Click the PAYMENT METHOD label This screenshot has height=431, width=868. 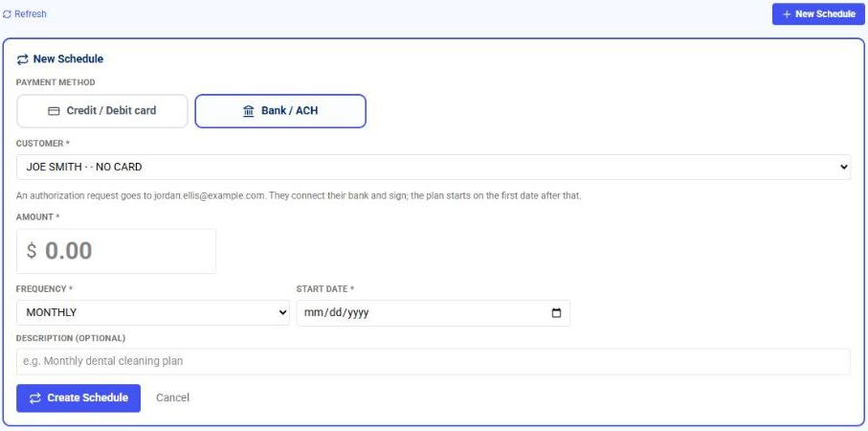[56, 82]
